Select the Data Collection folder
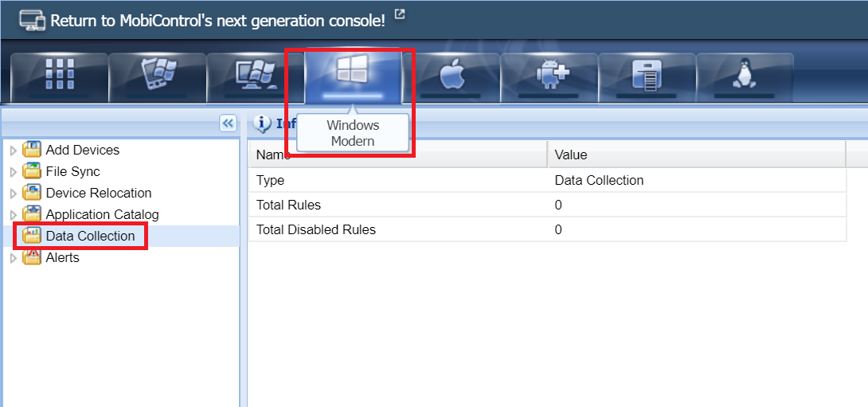Image resolution: width=868 pixels, height=407 pixels. coord(90,237)
